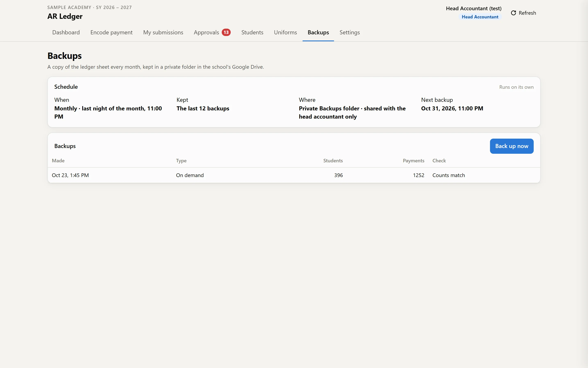Screen dimensions: 588x368
Task: Click the Oct 31, 2026, 11:00 PM value
Action: tap(452, 108)
